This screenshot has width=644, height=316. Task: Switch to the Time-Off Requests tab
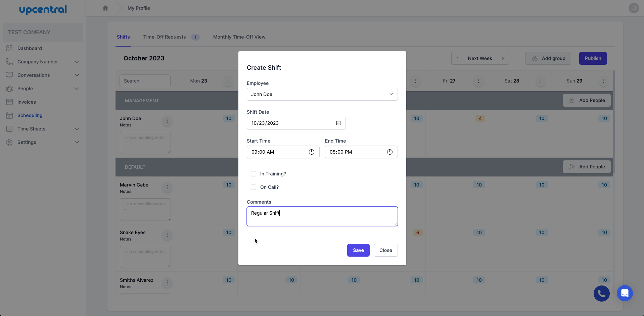(164, 37)
